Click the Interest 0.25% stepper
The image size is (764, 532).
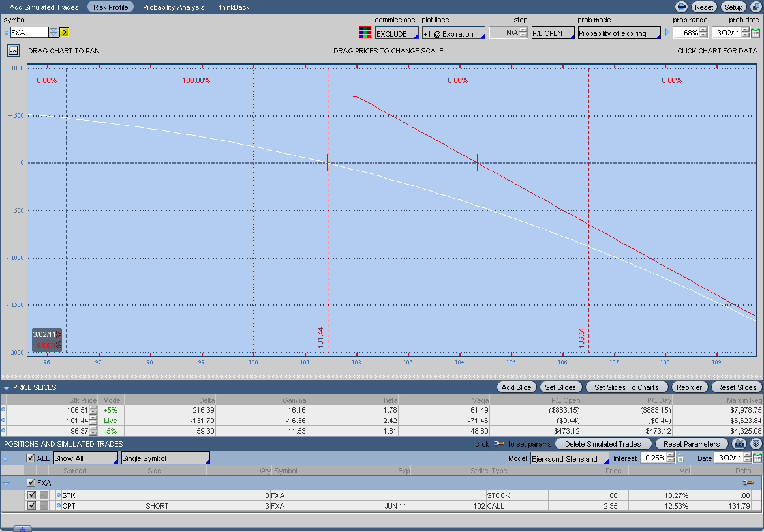[671, 458]
